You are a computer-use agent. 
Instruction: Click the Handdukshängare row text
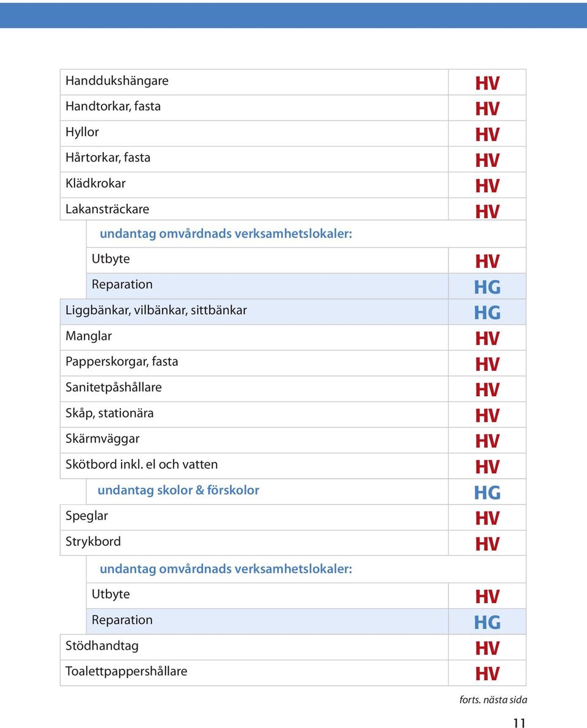[x=117, y=81]
